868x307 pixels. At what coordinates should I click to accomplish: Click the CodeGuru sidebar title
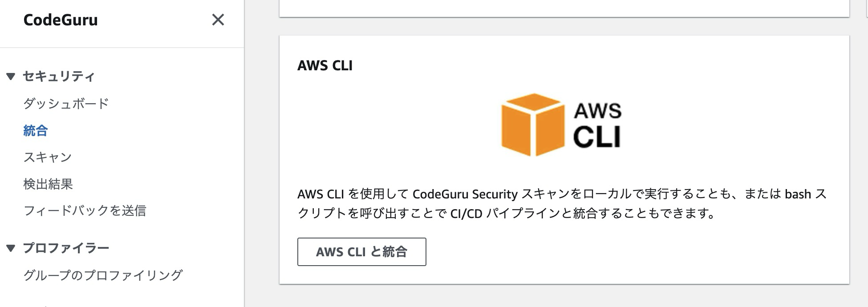click(x=61, y=20)
